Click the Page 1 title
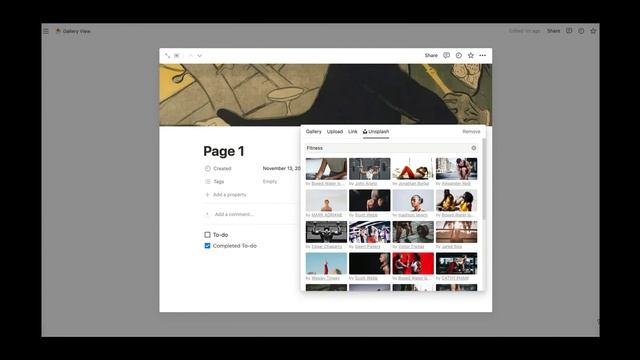 (224, 151)
